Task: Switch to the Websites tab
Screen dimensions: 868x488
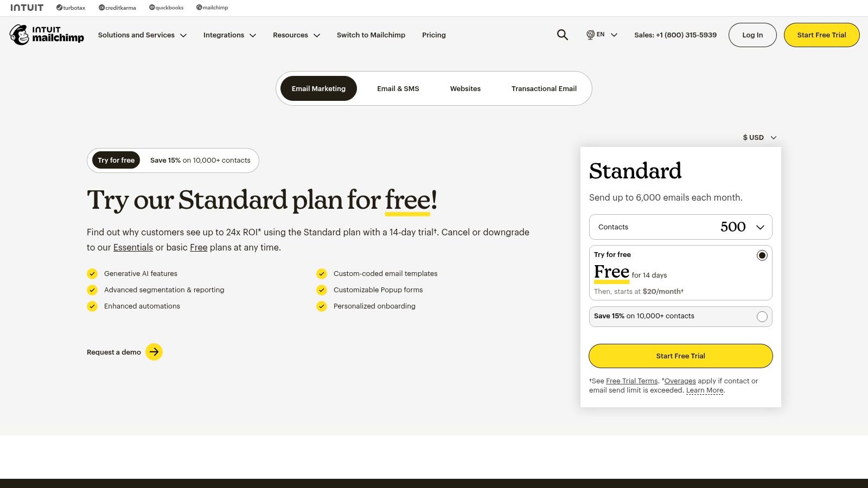Action: click(465, 88)
